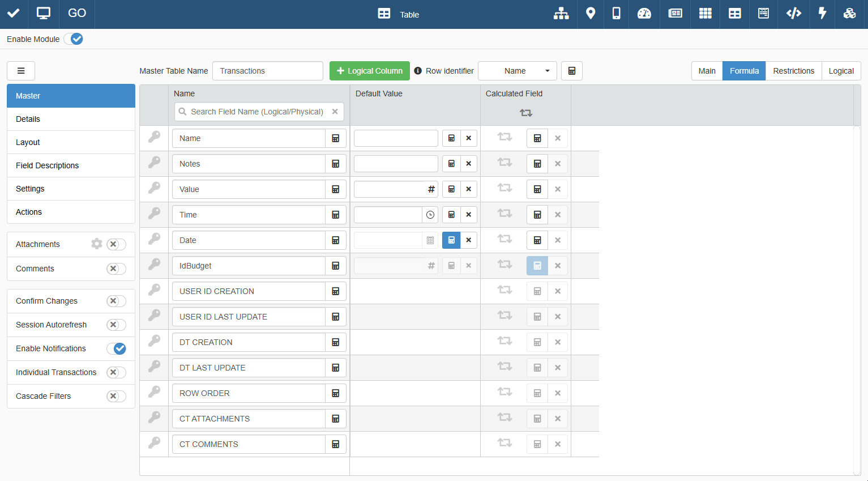Click the blue default value calculator in Date row
Image resolution: width=868 pixels, height=481 pixels.
click(451, 240)
